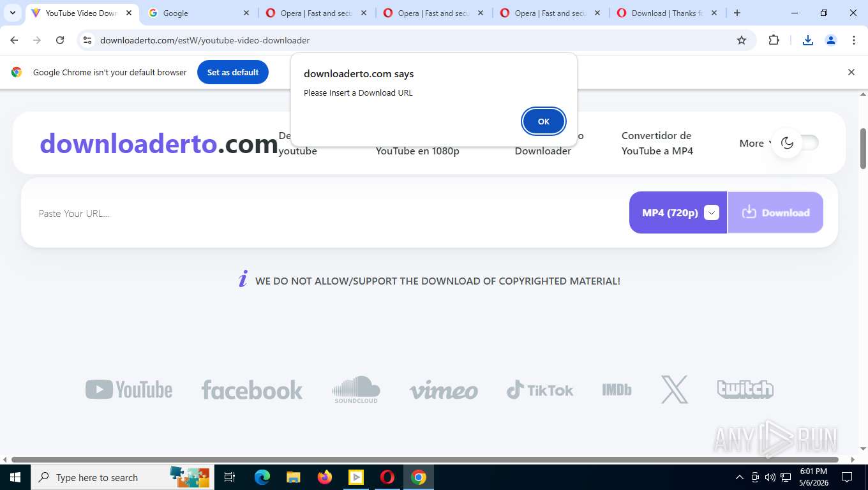Click the TikTok logo
This screenshot has width=868, height=490.
click(x=540, y=390)
